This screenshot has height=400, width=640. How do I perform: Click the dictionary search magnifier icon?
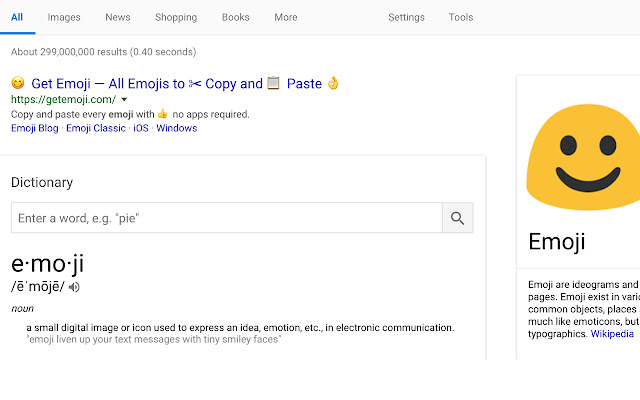pos(458,218)
